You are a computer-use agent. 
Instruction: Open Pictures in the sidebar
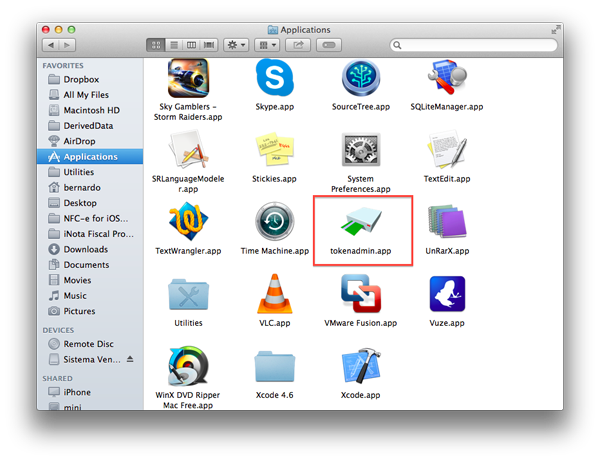[x=90, y=311]
